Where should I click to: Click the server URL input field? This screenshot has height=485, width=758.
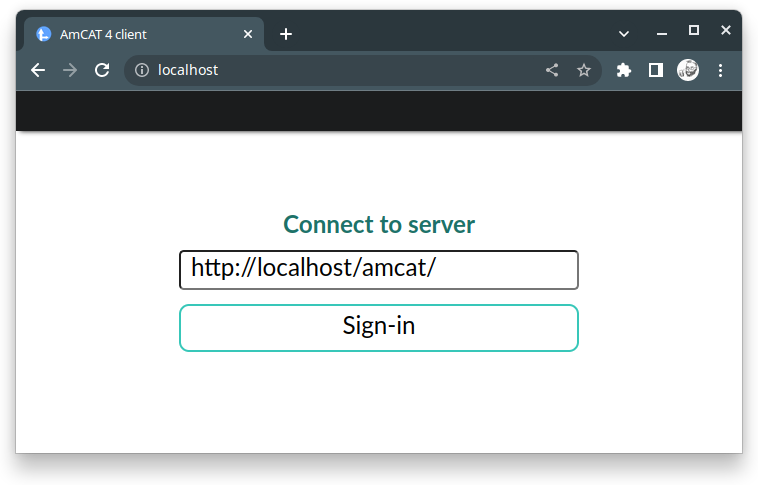point(378,269)
